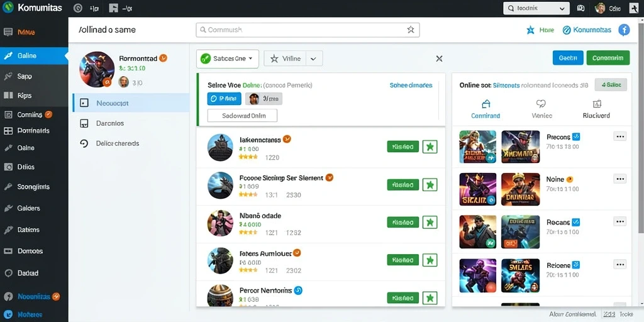This screenshot has width=644, height=322.
Task: Click the Badrad shield icon
Action: pos(8,273)
